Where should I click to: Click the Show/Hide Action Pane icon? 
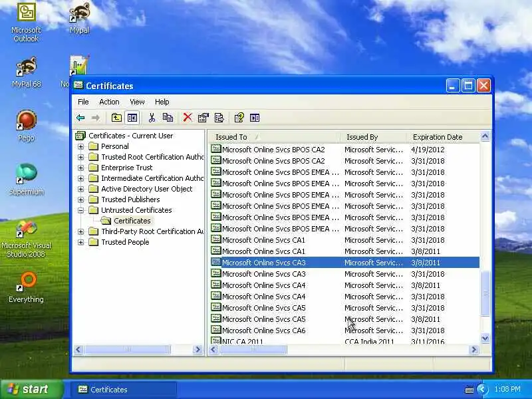coord(255,118)
